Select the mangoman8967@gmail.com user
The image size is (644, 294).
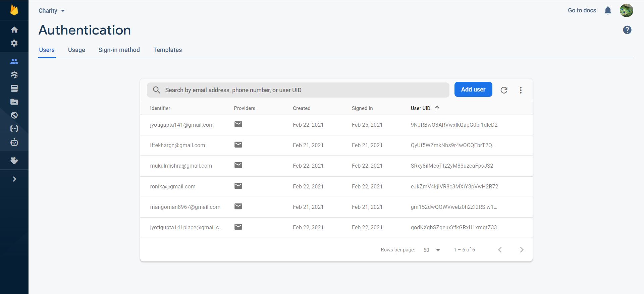click(x=185, y=207)
